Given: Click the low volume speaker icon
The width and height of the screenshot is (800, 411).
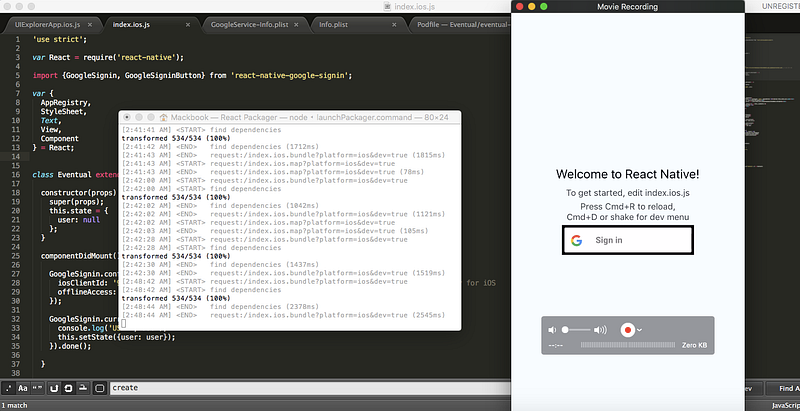Looking at the screenshot, I should [x=552, y=330].
